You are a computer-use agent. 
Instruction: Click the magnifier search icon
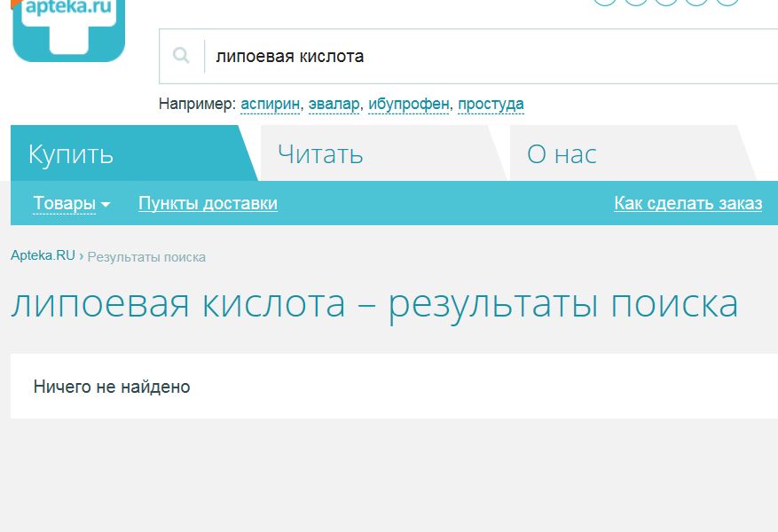point(181,56)
